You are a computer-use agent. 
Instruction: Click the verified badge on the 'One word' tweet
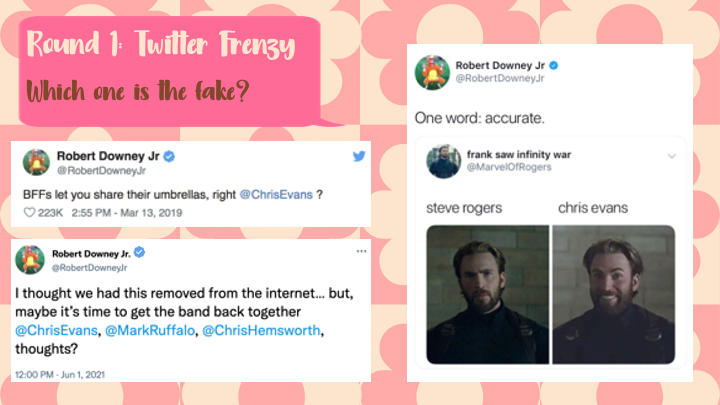coord(554,66)
